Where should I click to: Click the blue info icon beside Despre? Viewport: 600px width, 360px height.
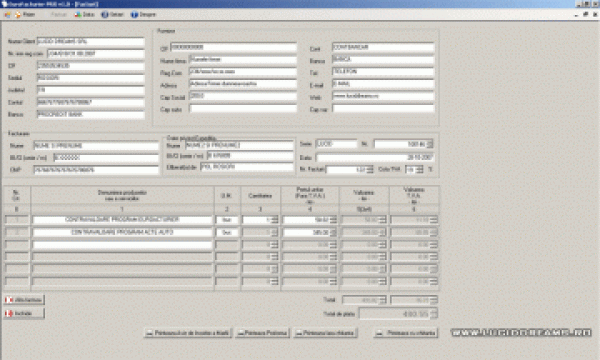click(134, 15)
